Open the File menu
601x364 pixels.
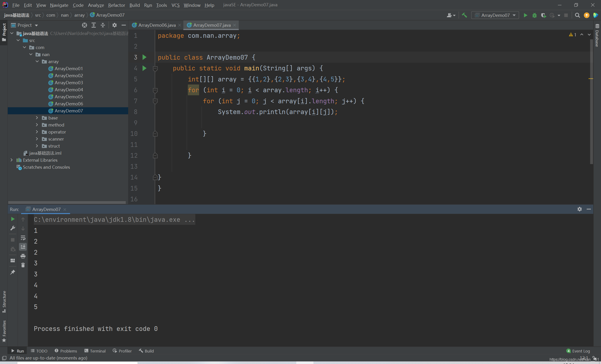pos(15,5)
